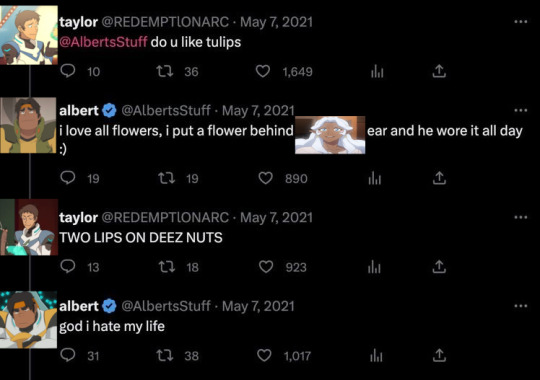The height and width of the screenshot is (380, 540).
Task: Open more options on 'god i hate my life' tweet
Action: coord(520,306)
